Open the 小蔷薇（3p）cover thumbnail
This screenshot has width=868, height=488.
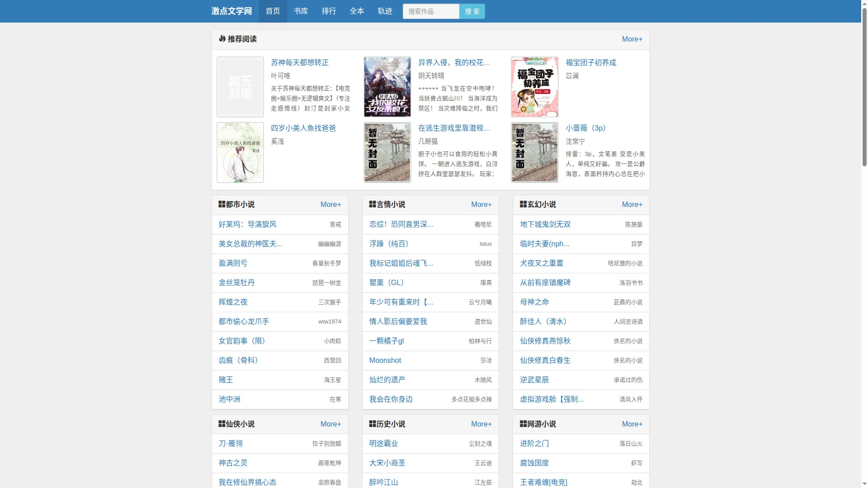(x=535, y=152)
